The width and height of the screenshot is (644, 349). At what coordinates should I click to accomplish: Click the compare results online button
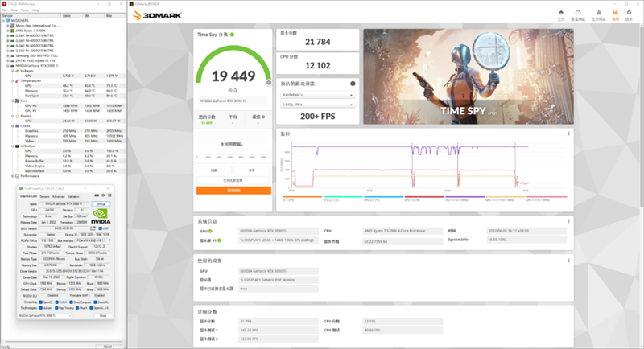(233, 180)
